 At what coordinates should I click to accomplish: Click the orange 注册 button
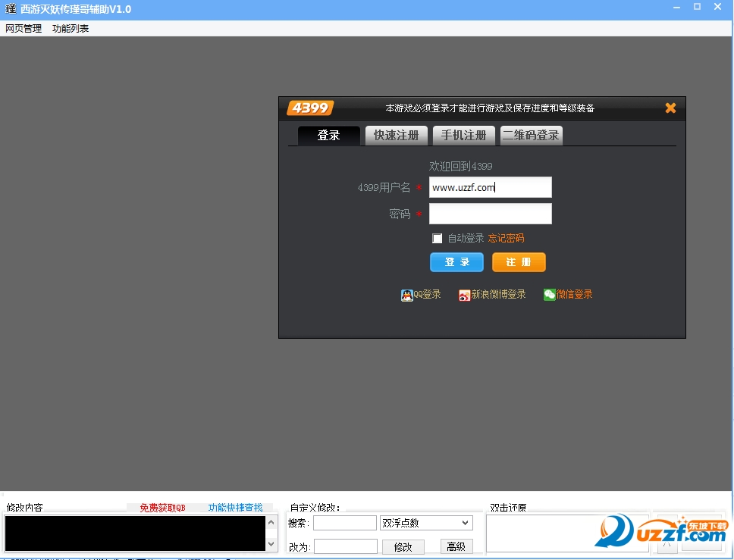click(519, 262)
